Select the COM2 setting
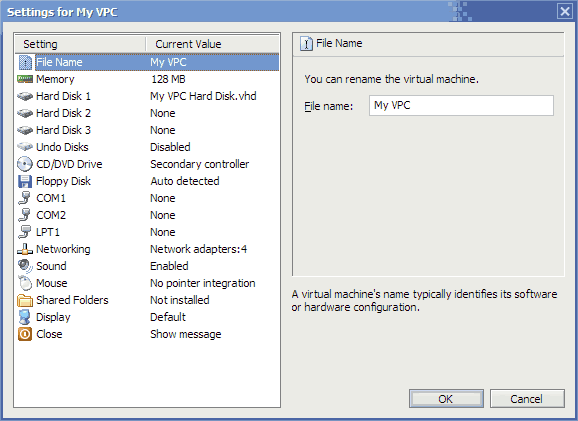Viewport: 578px width, 421px height. click(x=51, y=215)
